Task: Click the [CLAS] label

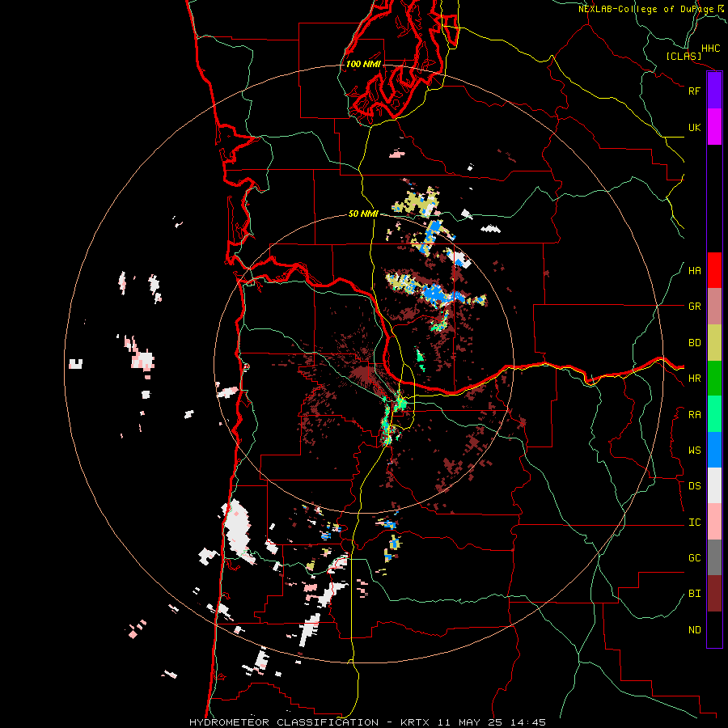Action: pos(684,57)
